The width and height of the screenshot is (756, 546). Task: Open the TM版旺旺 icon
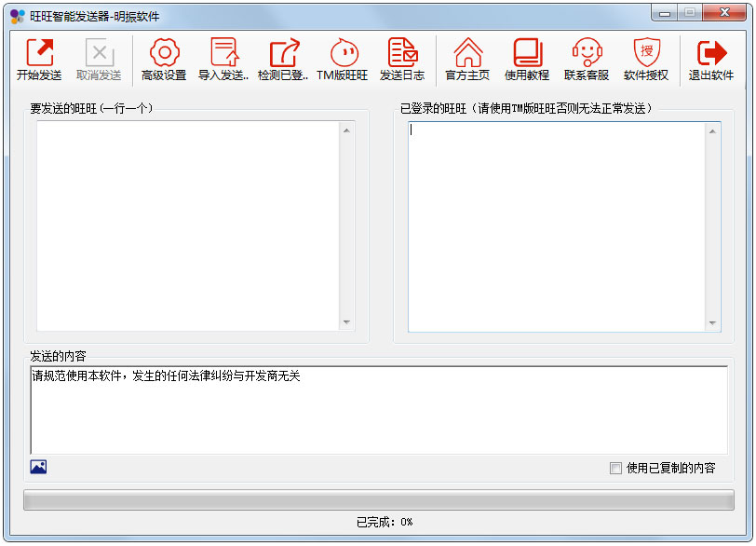[343, 60]
